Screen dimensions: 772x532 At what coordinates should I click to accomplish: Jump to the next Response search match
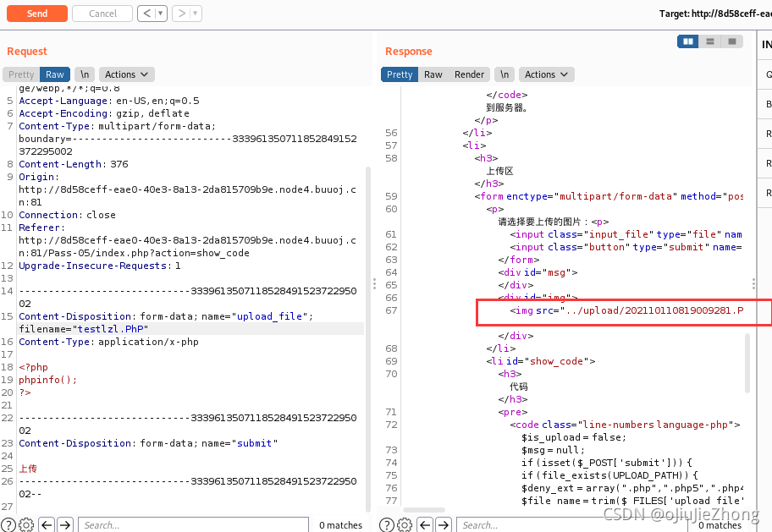444,525
